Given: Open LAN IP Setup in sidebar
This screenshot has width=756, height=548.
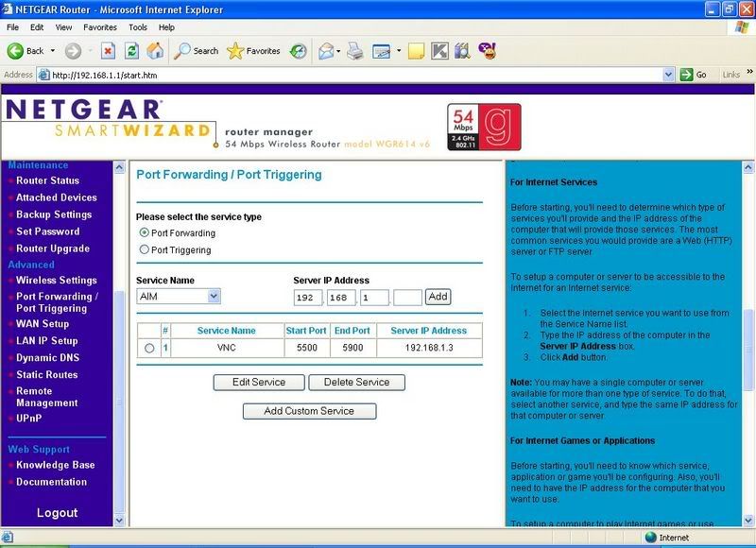Looking at the screenshot, I should (46, 341).
